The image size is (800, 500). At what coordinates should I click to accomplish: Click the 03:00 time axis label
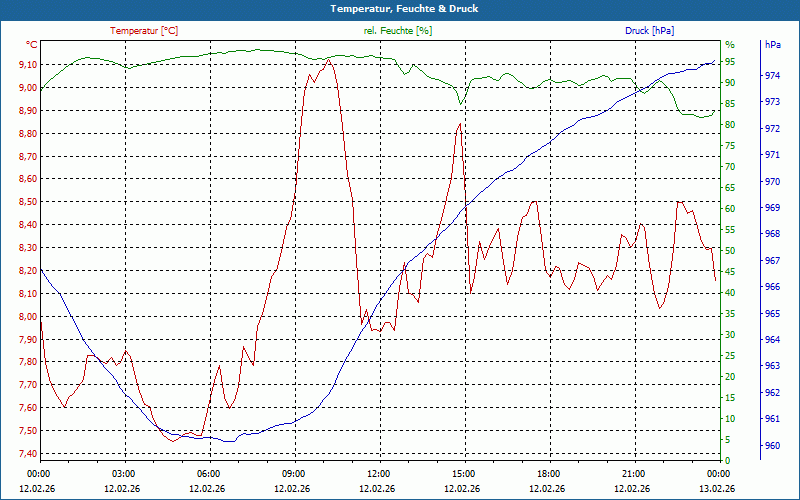pos(122,473)
